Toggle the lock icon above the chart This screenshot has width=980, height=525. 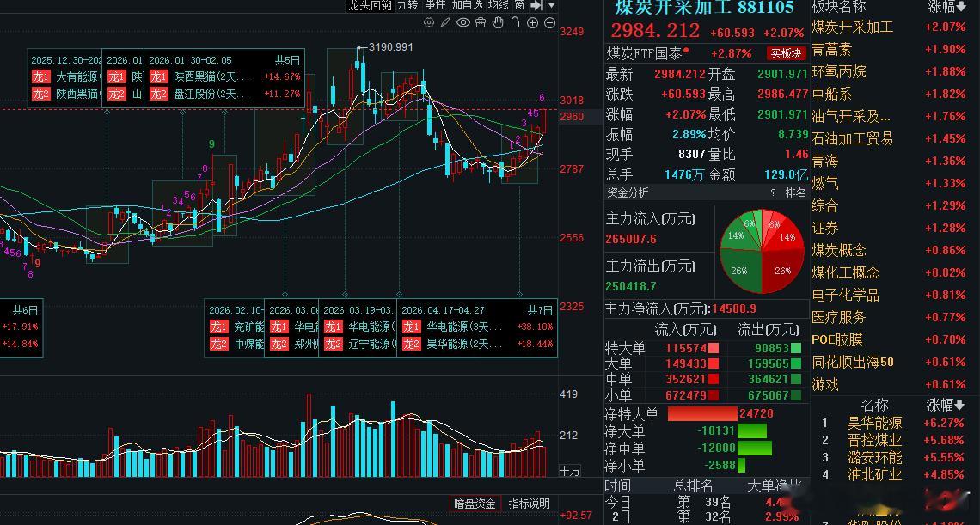click(516, 22)
